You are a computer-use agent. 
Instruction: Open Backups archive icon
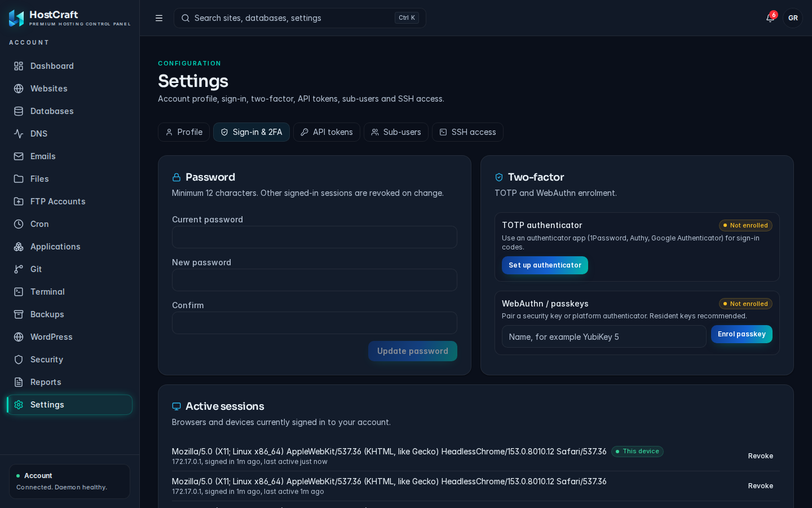pyautogui.click(x=19, y=314)
